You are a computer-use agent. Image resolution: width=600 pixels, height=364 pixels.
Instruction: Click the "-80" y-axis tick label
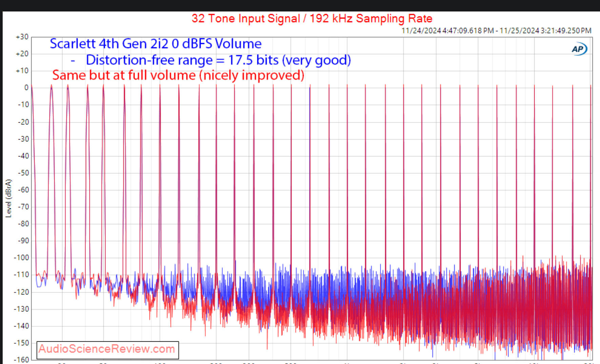tap(23, 223)
